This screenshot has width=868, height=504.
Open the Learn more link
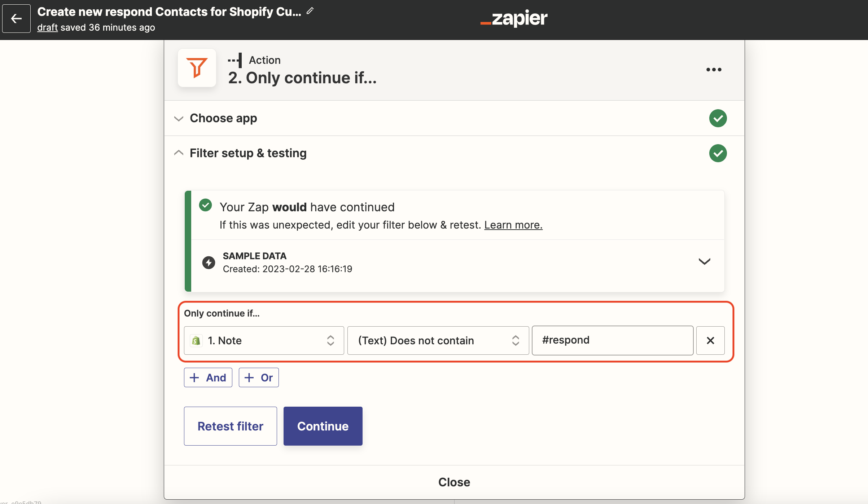(x=513, y=225)
